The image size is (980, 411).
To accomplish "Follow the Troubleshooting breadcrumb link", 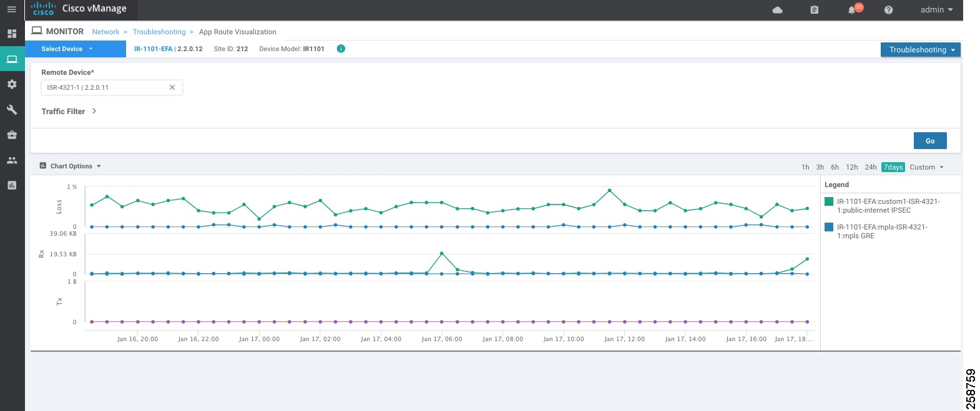I will coord(159,32).
